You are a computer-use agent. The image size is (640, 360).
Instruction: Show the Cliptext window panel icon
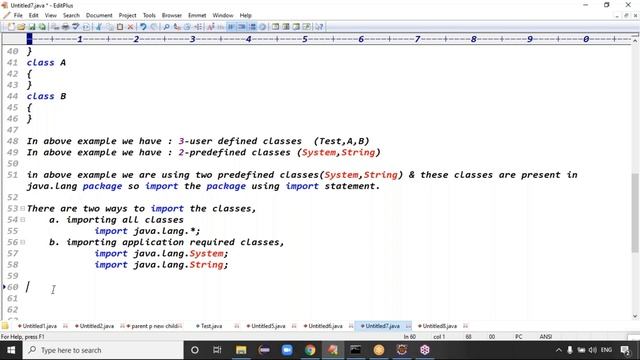coord(276,27)
